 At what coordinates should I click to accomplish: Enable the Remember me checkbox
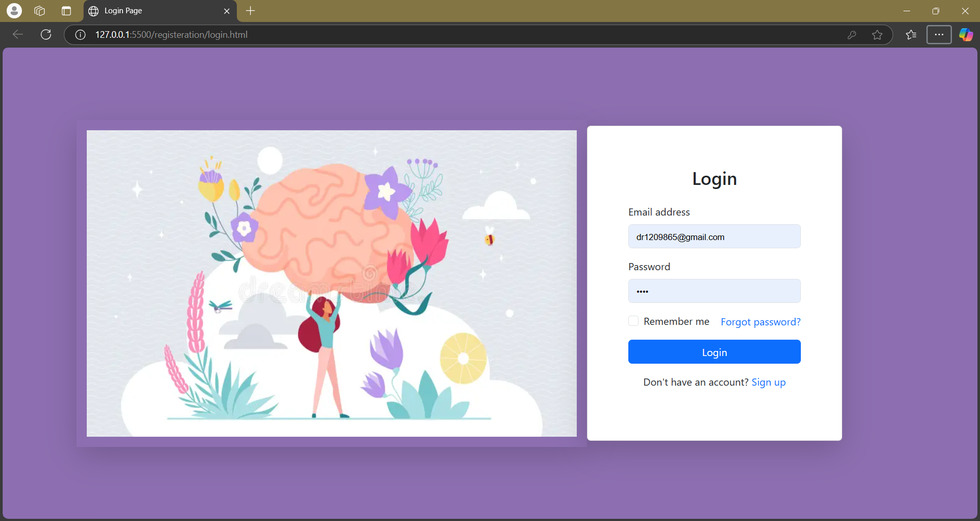coord(633,321)
